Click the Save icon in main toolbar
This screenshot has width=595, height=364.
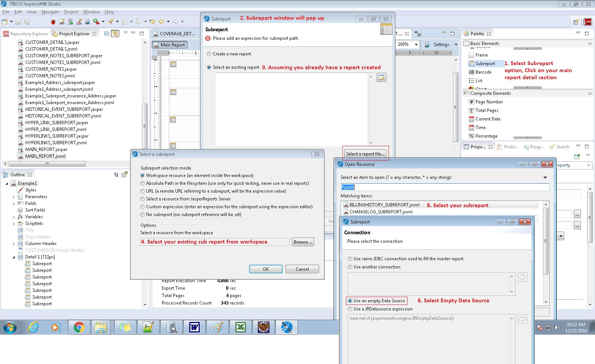click(18, 22)
